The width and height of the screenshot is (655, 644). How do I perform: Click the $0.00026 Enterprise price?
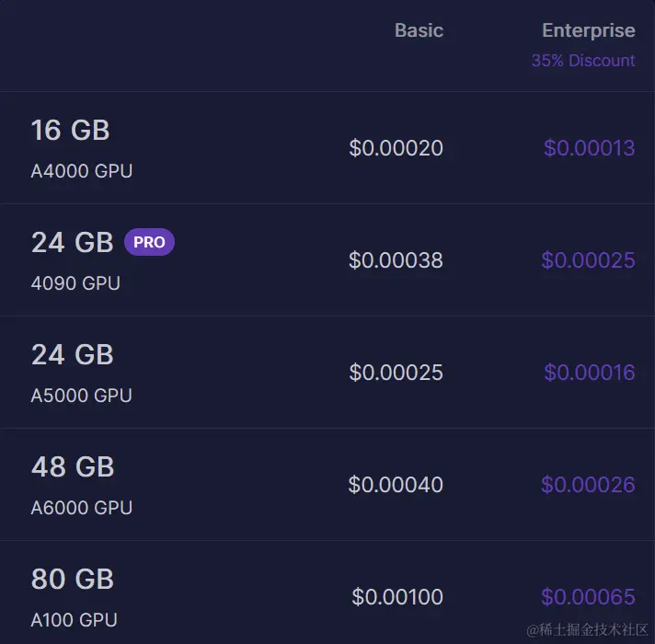coord(588,485)
